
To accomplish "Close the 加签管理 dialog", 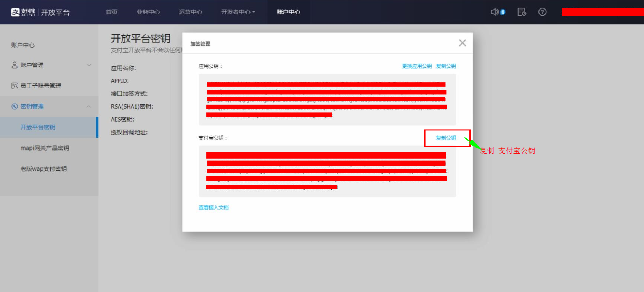I will pyautogui.click(x=463, y=43).
